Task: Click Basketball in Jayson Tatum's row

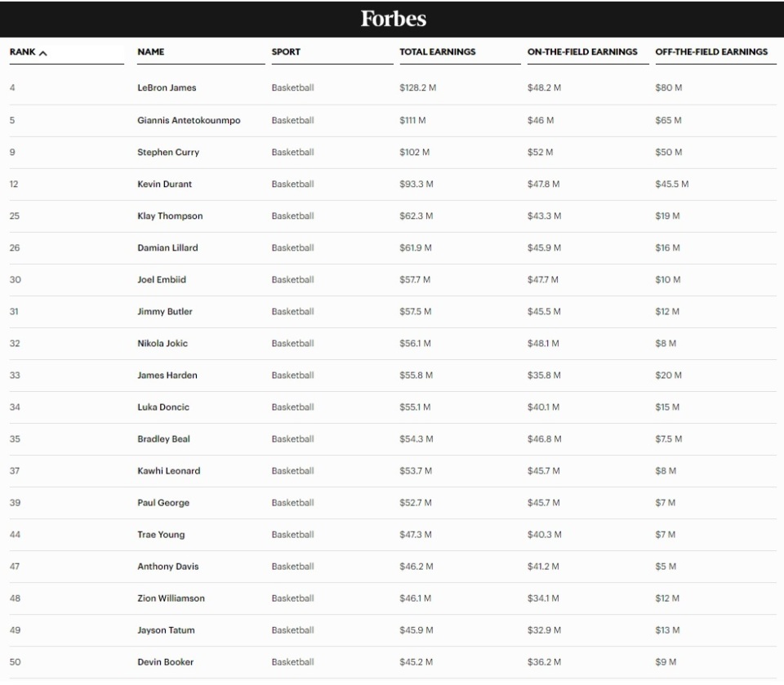Action: 292,630
